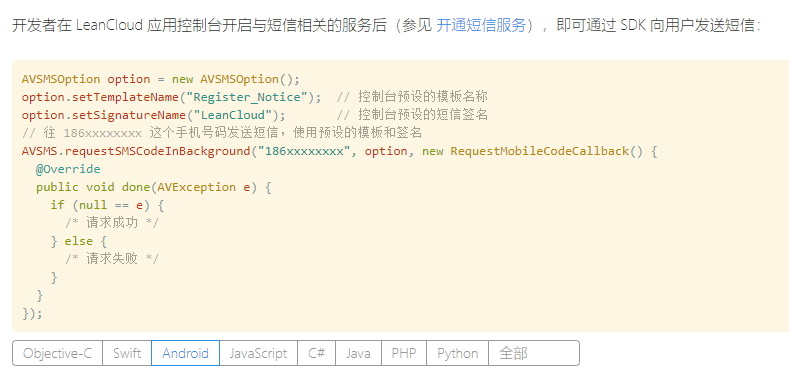Switch to the Swift code tab
This screenshot has height=380, width=789.
(127, 353)
